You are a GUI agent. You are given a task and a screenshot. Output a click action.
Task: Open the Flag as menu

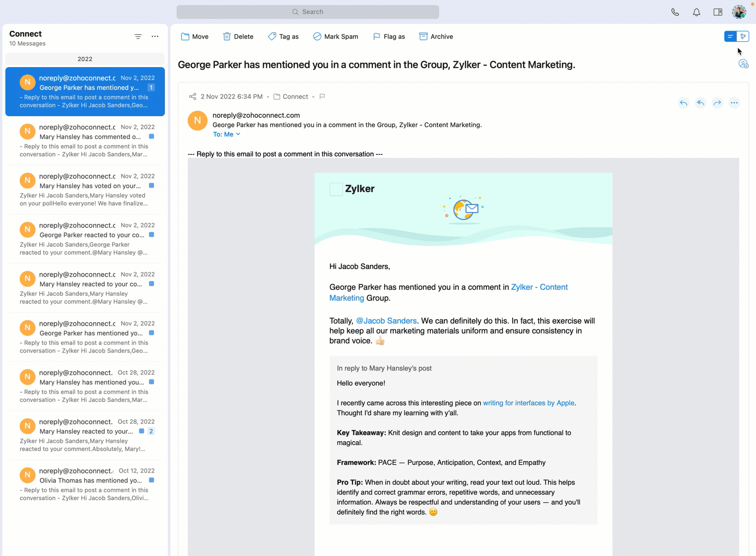pyautogui.click(x=389, y=37)
